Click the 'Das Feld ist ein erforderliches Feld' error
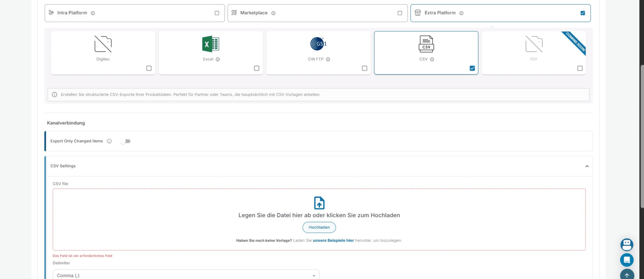The height and width of the screenshot is (279, 644). pyautogui.click(x=82, y=256)
